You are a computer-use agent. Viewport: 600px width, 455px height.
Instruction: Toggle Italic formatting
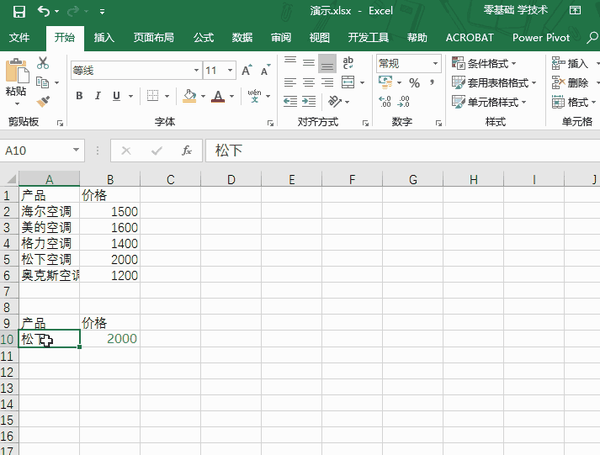[98, 96]
